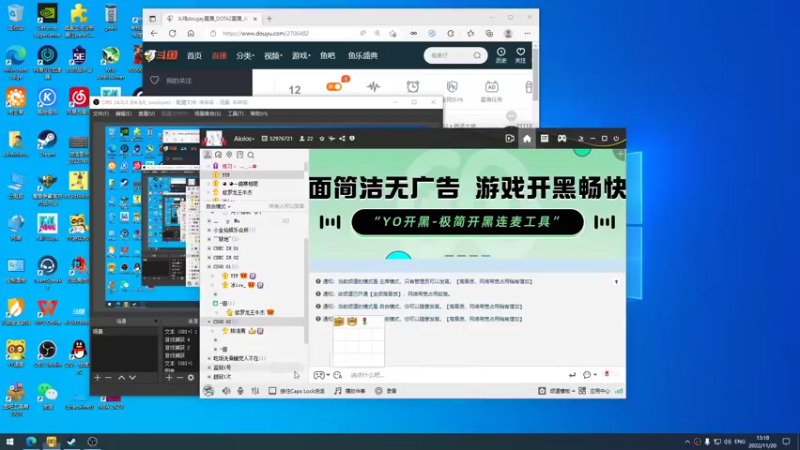Click the YY bookmark icon beside search

pyautogui.click(x=240, y=155)
